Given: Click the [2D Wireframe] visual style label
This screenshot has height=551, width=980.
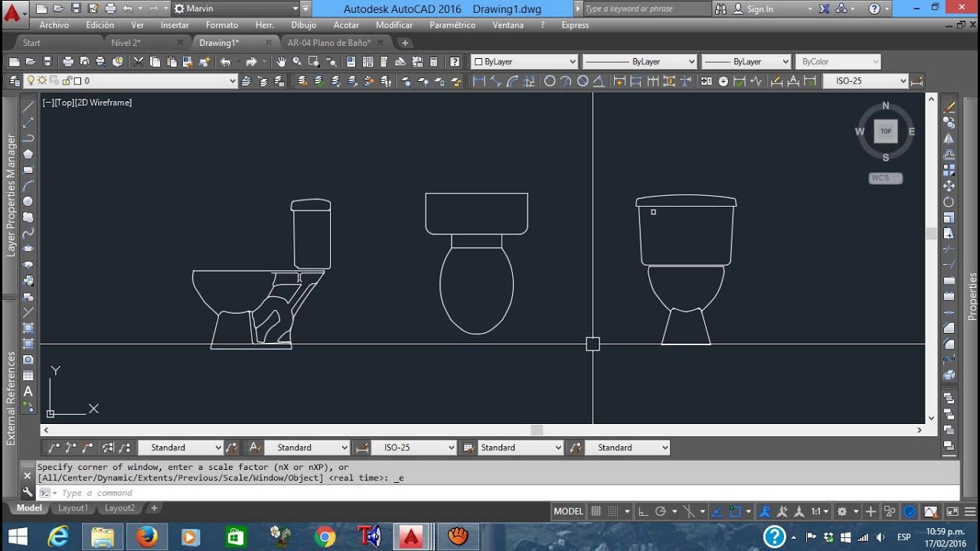Looking at the screenshot, I should coord(103,103).
